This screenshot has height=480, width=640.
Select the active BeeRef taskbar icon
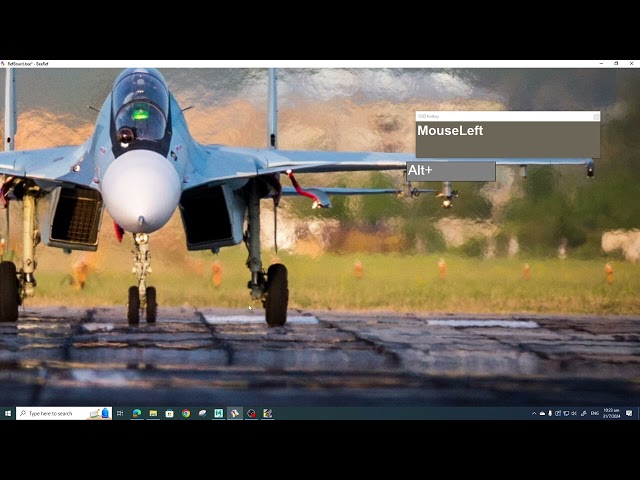coord(235,413)
